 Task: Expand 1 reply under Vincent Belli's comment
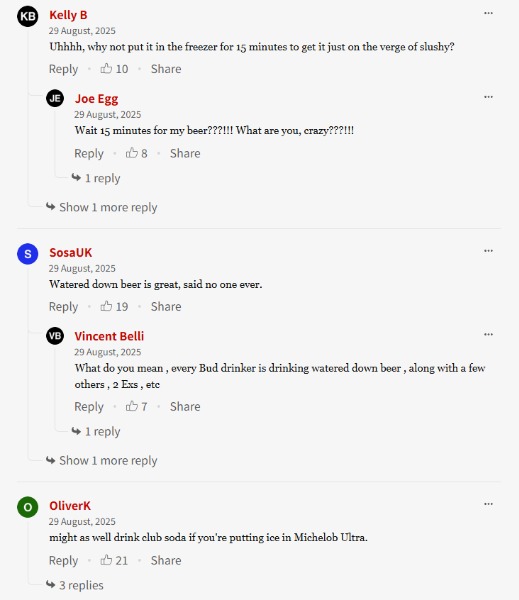[x=96, y=431]
